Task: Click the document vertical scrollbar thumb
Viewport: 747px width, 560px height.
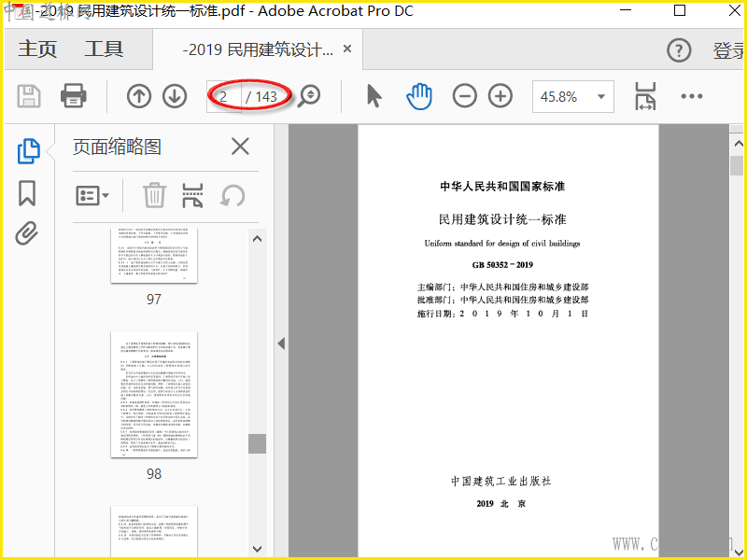Action: click(738, 165)
